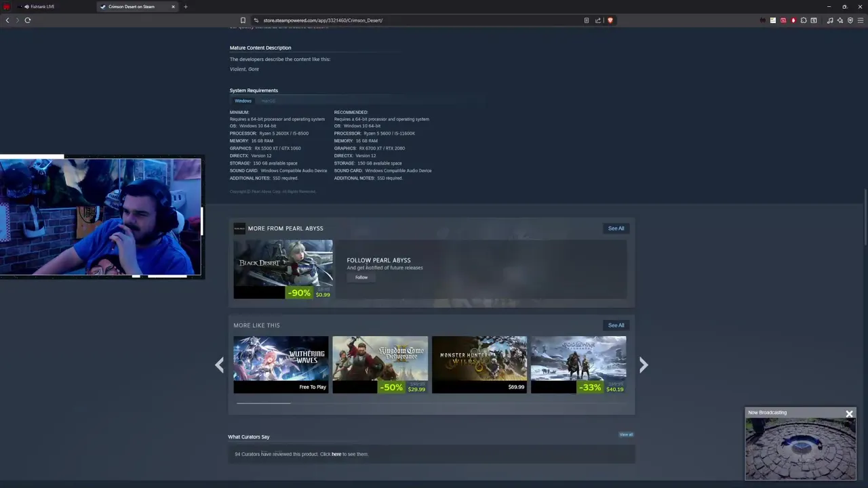Open the extensions puzzle icon

804,20
